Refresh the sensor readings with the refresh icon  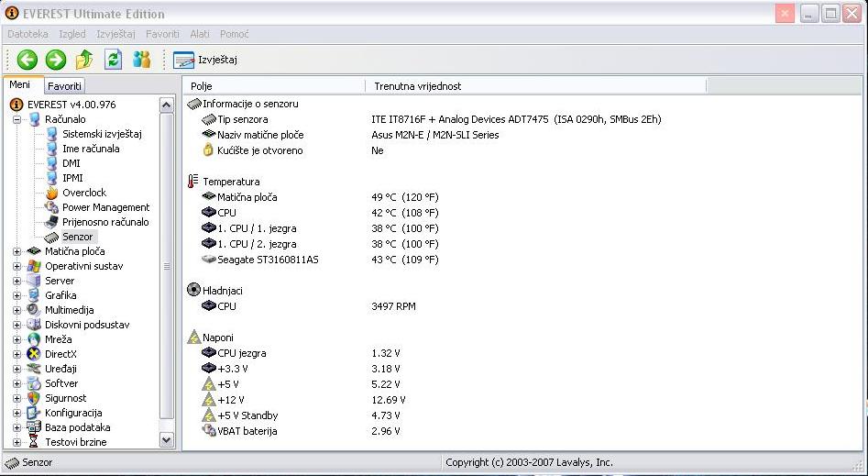[113, 60]
